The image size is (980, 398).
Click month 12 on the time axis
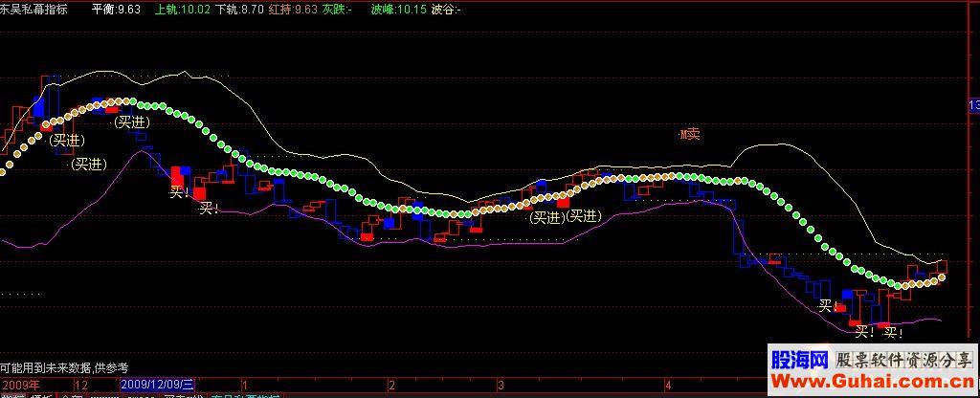81,384
